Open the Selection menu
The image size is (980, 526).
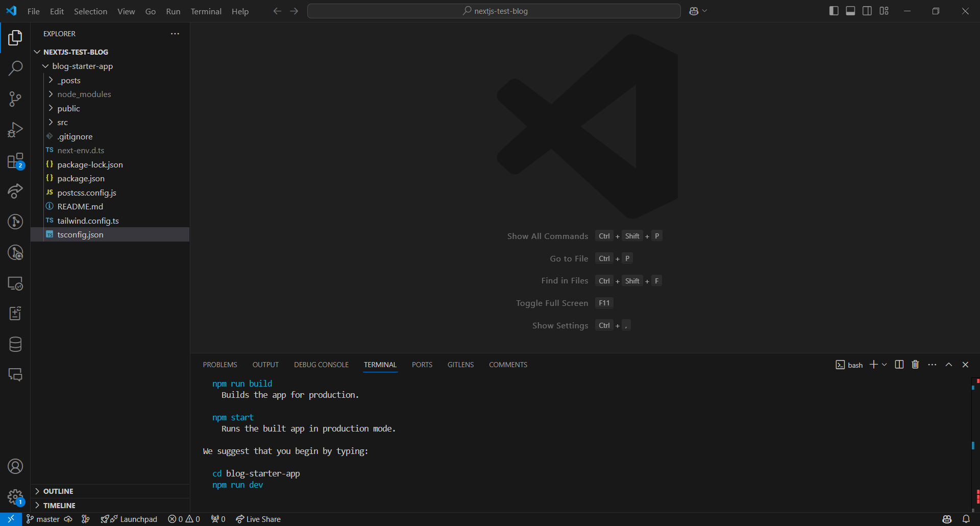pos(90,11)
